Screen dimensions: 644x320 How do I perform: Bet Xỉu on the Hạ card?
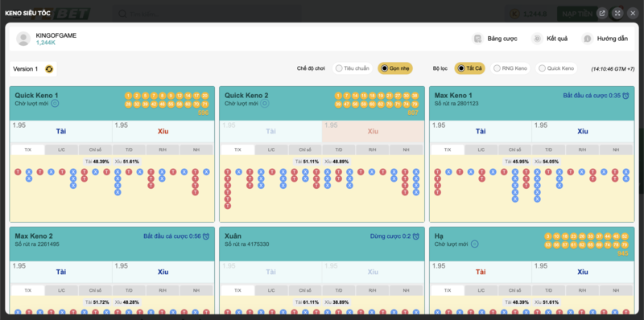click(583, 272)
